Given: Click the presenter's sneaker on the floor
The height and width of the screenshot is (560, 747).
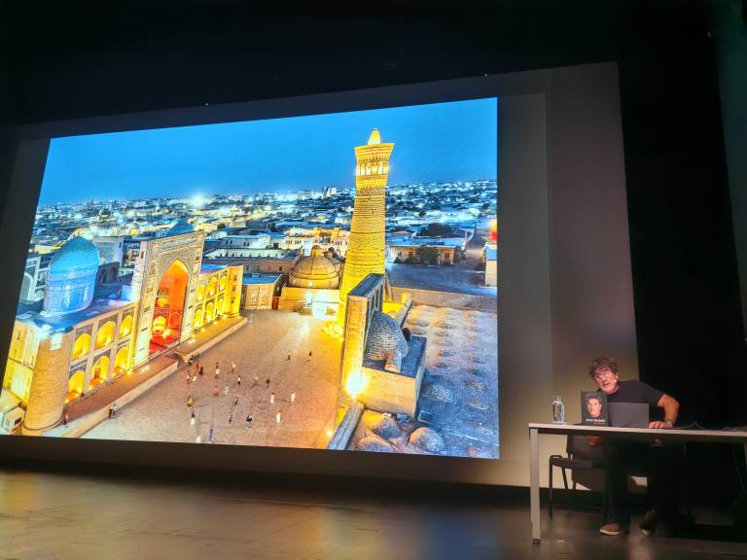Looking at the screenshot, I should (611, 528).
